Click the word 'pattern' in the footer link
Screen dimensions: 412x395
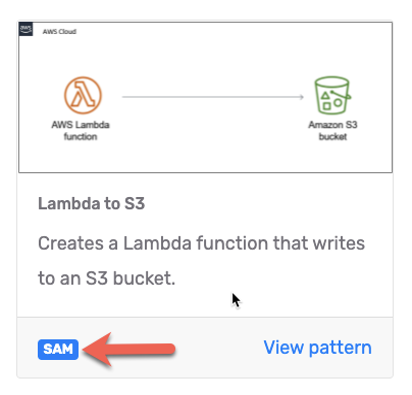point(340,348)
